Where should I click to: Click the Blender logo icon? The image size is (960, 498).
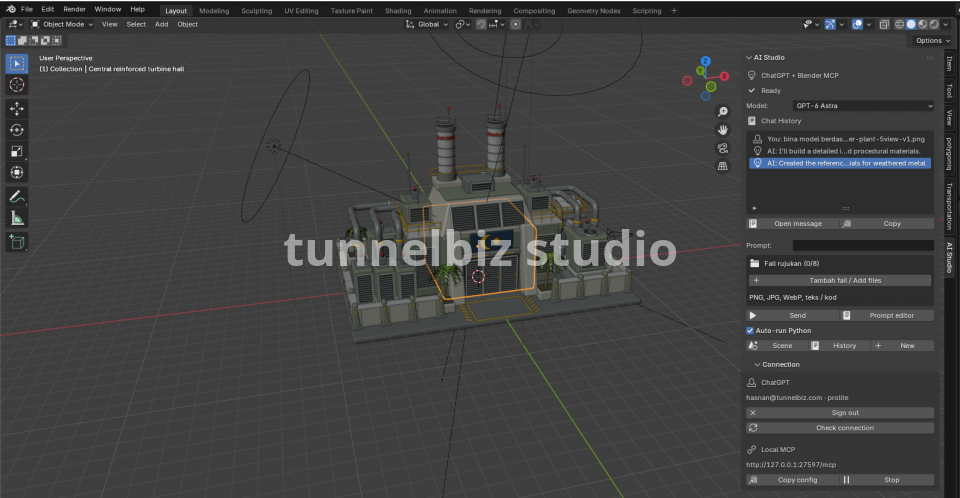click(x=11, y=9)
